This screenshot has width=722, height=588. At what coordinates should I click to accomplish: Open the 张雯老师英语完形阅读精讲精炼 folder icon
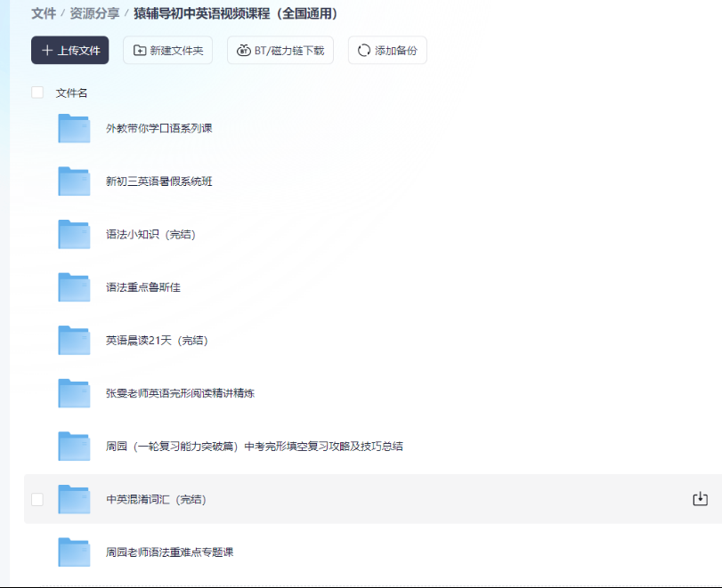74,393
